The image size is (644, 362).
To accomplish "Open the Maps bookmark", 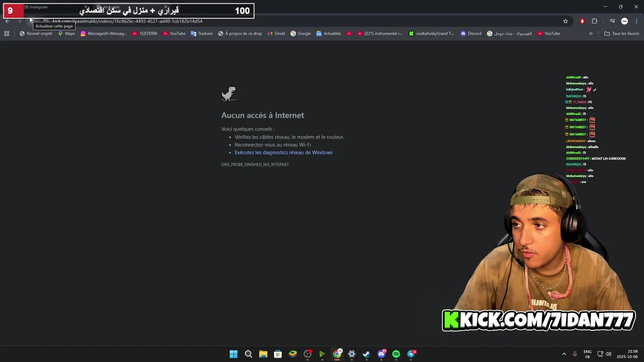I will coord(66,34).
